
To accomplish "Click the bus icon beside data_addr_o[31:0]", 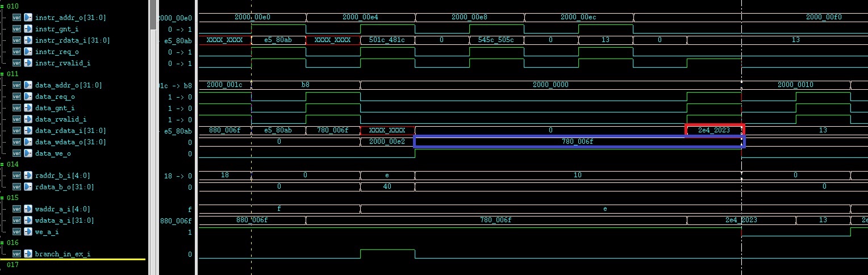I will tap(27, 85).
